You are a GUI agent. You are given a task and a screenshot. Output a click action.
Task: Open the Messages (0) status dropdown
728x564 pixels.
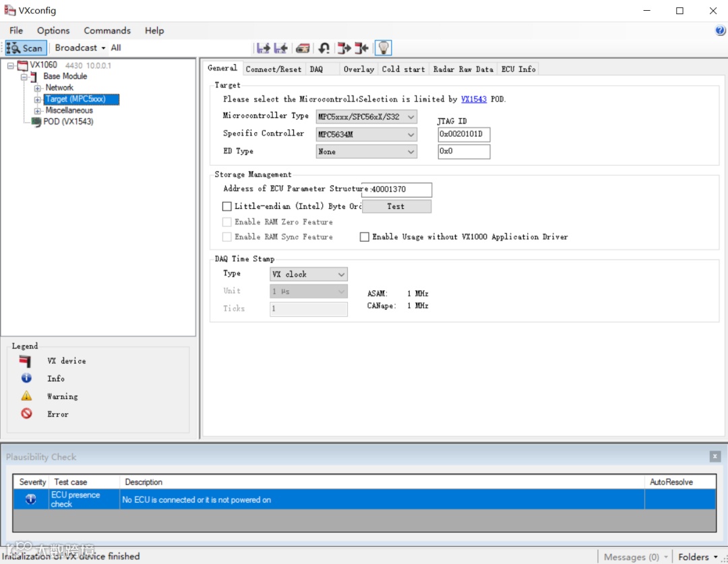click(636, 557)
